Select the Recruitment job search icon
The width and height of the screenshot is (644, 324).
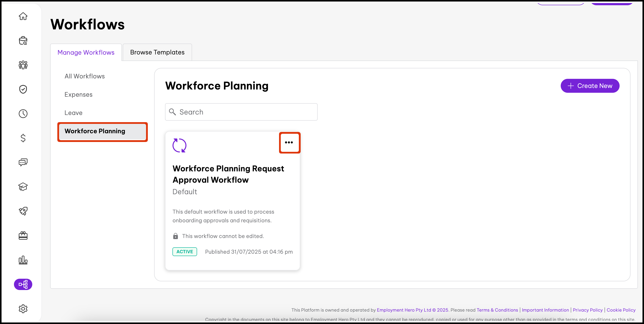click(x=23, y=40)
